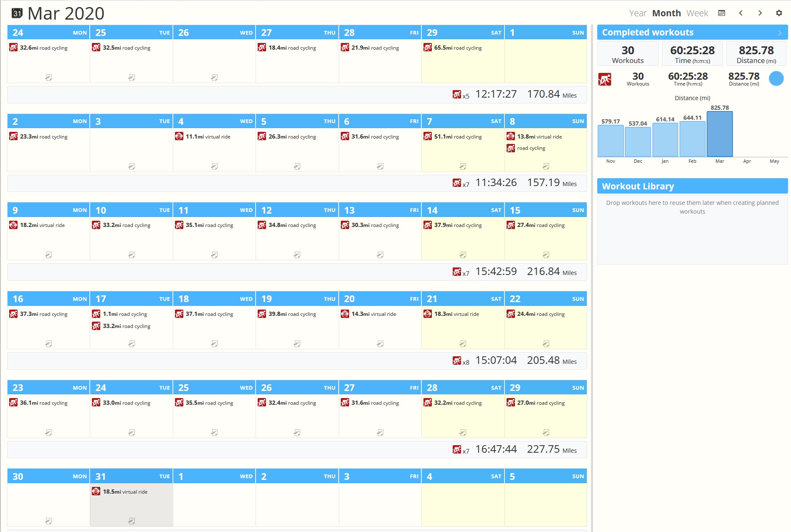This screenshot has width=791, height=532.
Task: Go to the next month arrow
Action: pos(760,13)
